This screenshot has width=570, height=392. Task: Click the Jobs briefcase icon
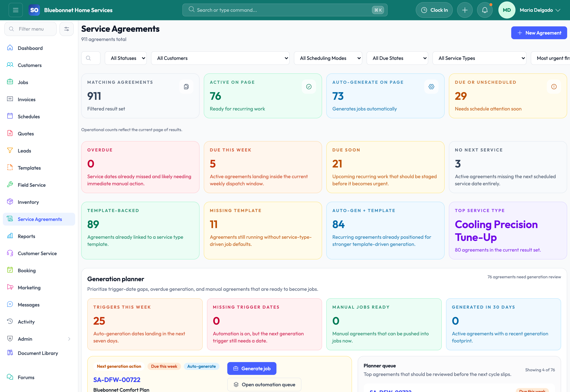point(10,82)
